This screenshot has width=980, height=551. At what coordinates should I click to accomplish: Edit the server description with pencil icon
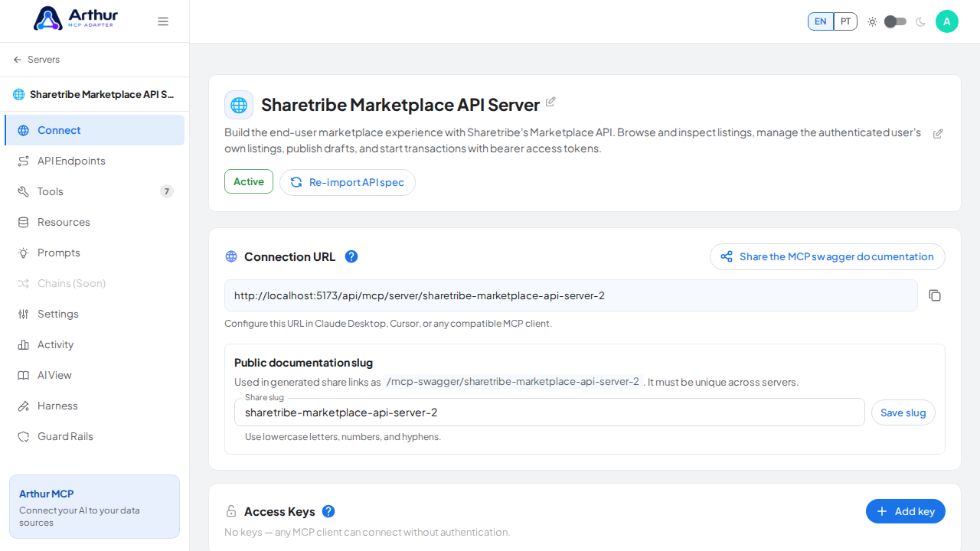pyautogui.click(x=938, y=134)
